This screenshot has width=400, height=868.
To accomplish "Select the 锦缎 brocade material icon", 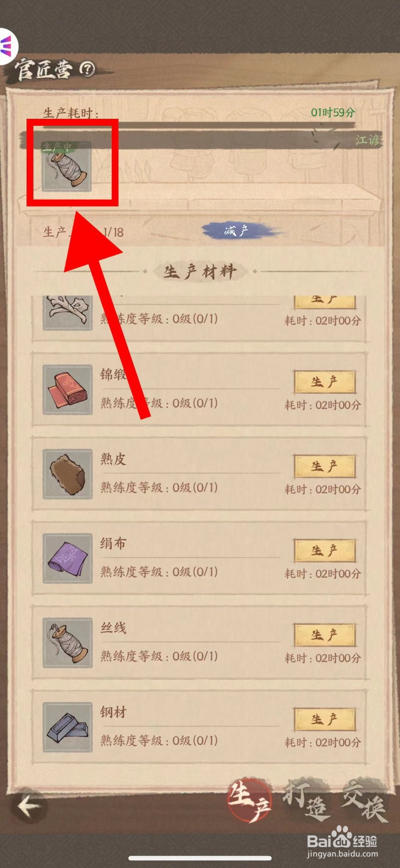I will pos(67,390).
